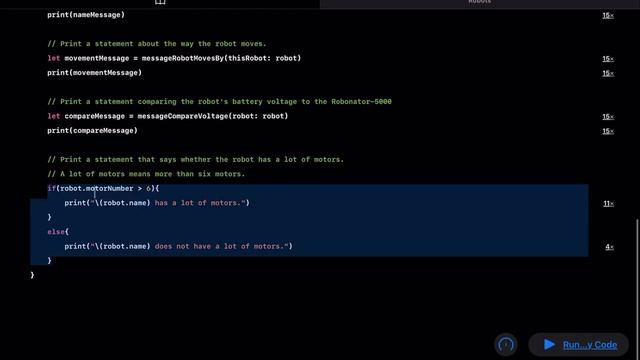
Task: Click inside "print(nameMessage)" code line
Action: (86, 15)
